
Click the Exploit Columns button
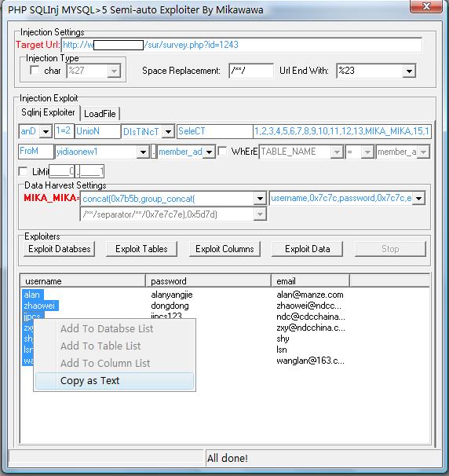(224, 249)
